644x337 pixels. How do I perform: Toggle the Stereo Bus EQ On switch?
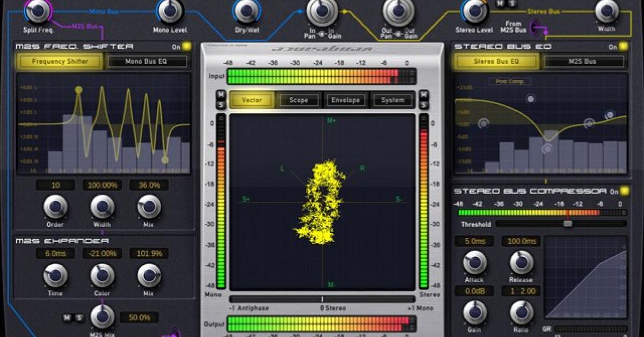pyautogui.click(x=623, y=47)
